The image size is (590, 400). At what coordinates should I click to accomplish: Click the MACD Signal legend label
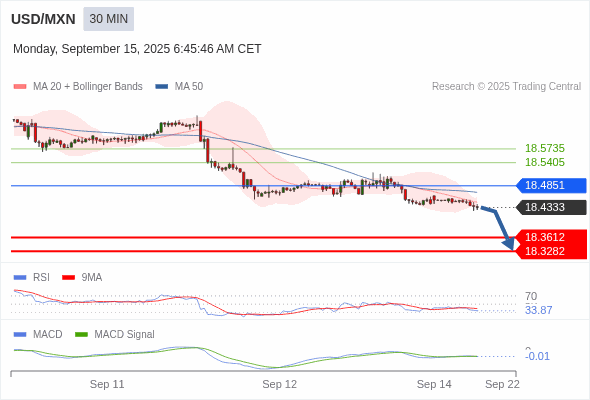click(124, 334)
